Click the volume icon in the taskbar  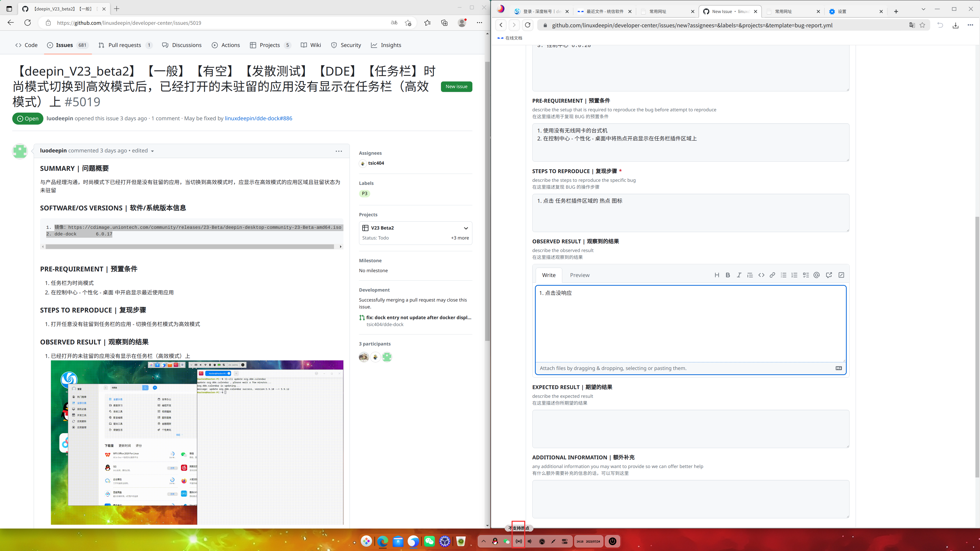tap(530, 541)
